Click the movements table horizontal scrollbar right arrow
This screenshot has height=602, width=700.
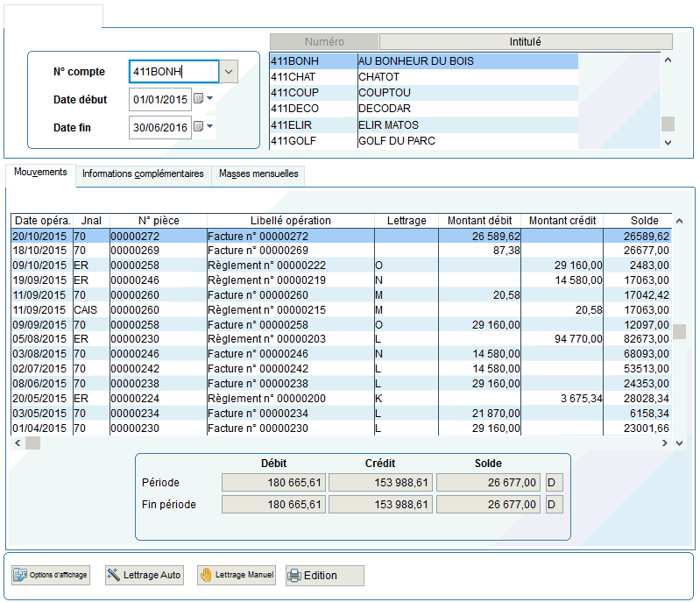665,443
